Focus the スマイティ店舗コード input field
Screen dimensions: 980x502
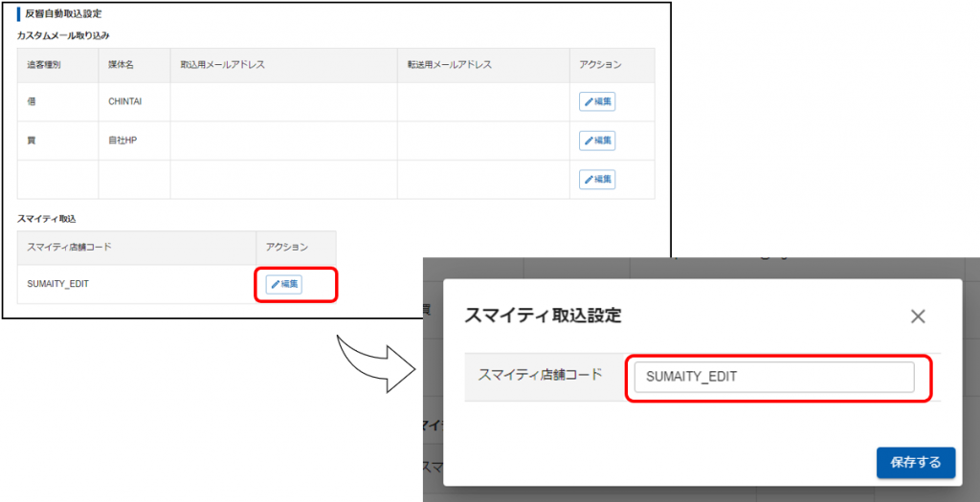(x=774, y=377)
